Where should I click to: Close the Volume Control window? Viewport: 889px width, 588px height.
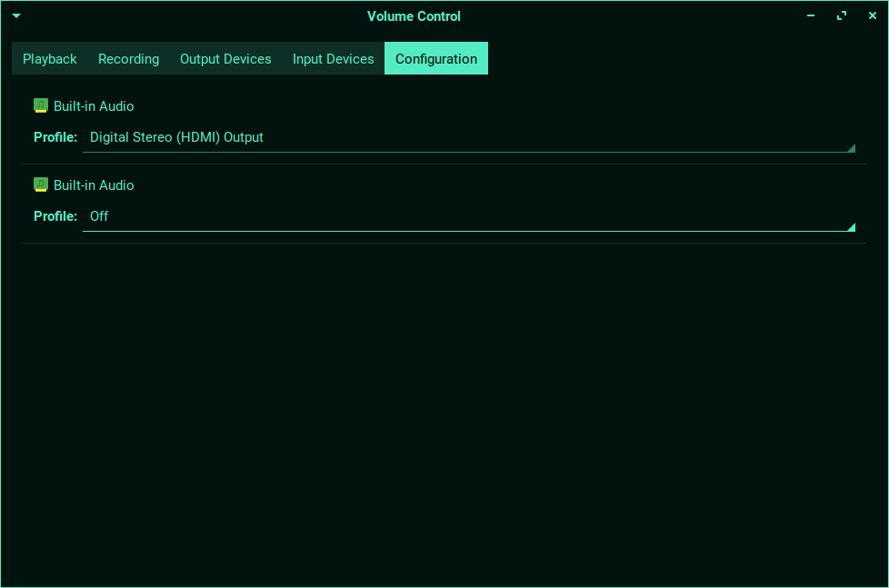coord(872,16)
